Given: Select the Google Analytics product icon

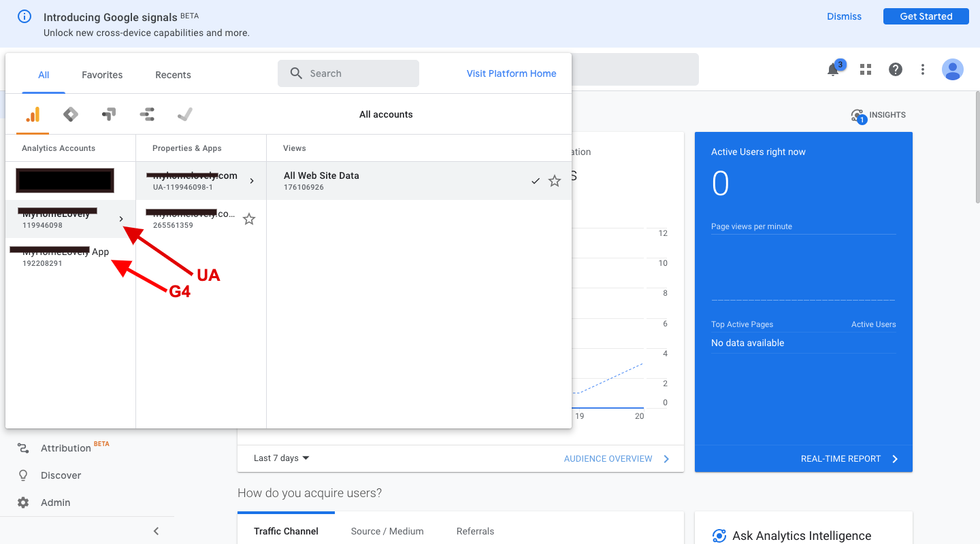Looking at the screenshot, I should pos(33,114).
